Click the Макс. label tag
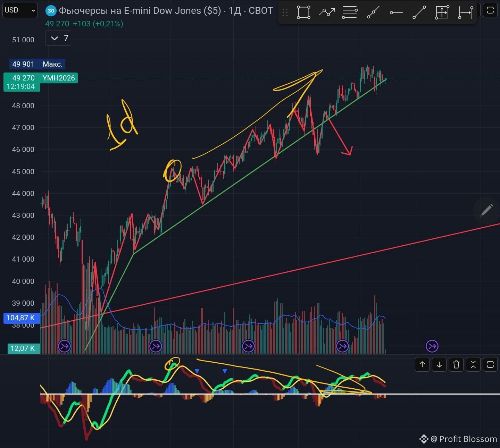The height and width of the screenshot is (448, 500). pyautogui.click(x=52, y=64)
